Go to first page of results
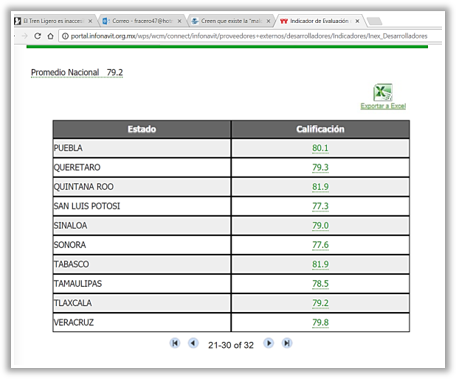The width and height of the screenshot is (456, 379). [x=175, y=343]
